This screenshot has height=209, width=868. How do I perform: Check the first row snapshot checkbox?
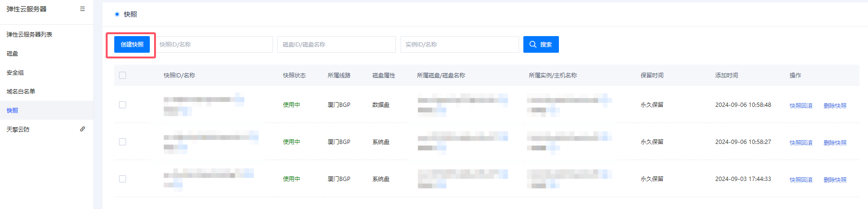(x=123, y=105)
